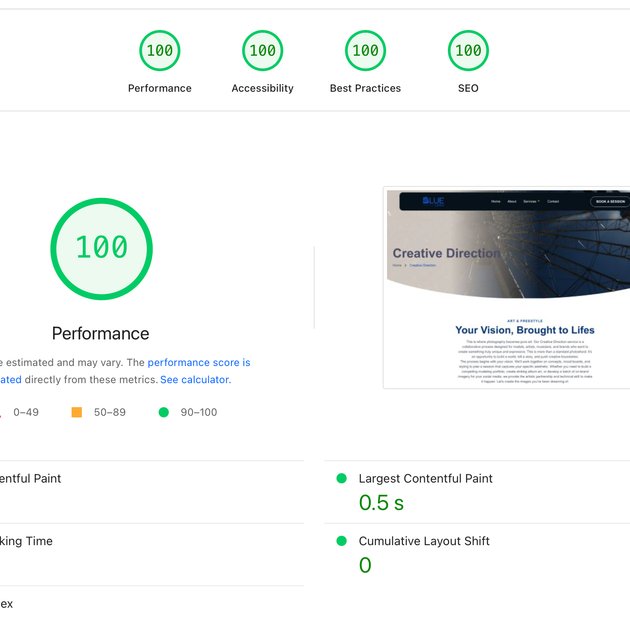The image size is (630, 630).
Task: Click the Performance score gauge in top row
Action: 159,51
